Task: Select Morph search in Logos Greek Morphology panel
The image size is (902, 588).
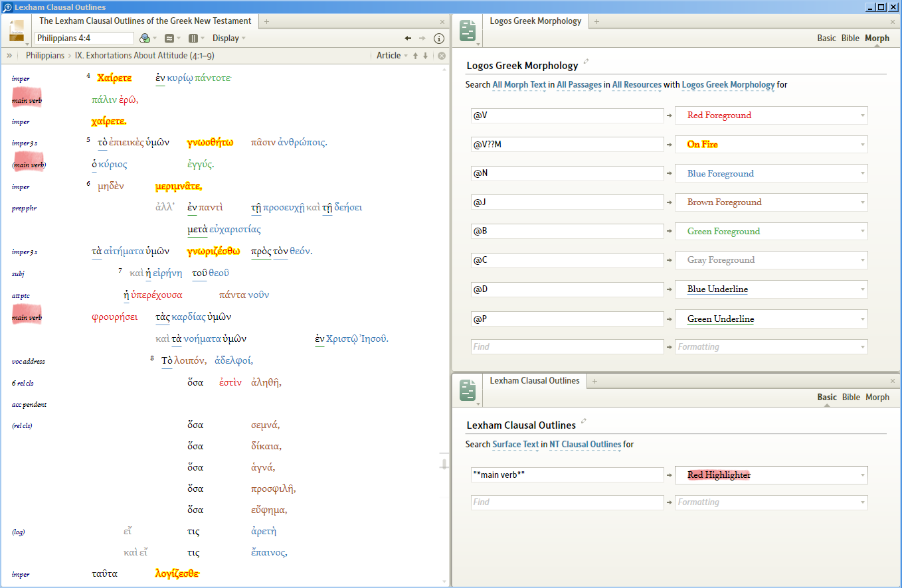Action: pos(877,38)
